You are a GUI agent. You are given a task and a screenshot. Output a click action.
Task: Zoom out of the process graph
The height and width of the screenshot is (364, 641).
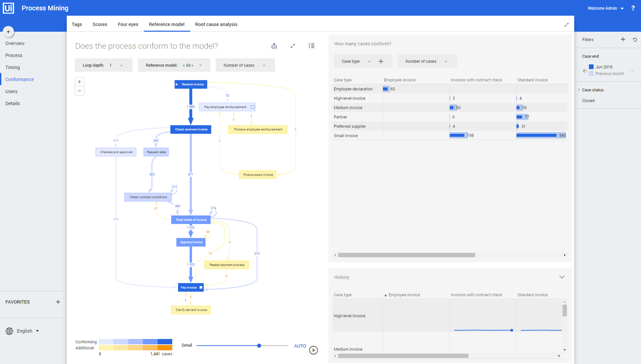tap(79, 91)
